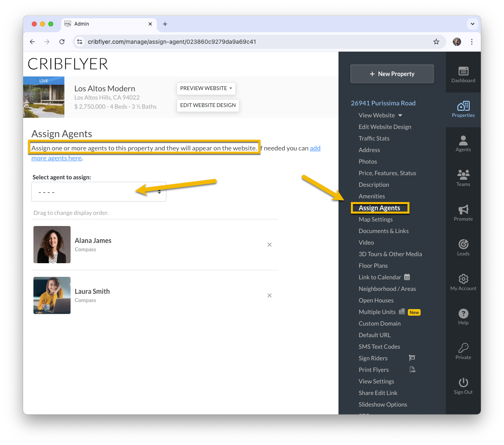The image size is (504, 445).
Task: Open the Video menu item
Action: point(366,243)
